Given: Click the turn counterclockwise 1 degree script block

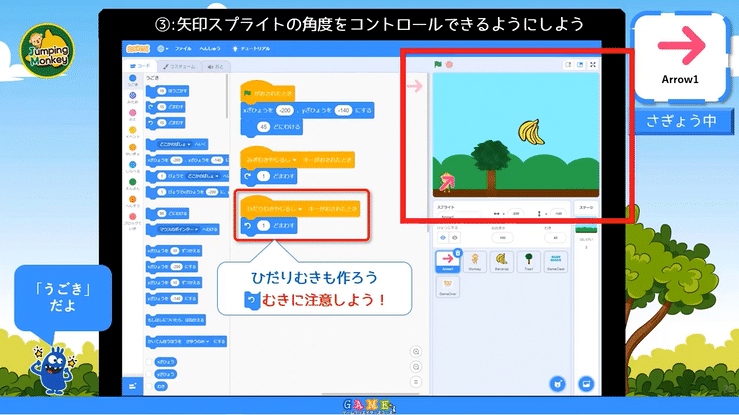Looking at the screenshot, I should click(x=269, y=226).
